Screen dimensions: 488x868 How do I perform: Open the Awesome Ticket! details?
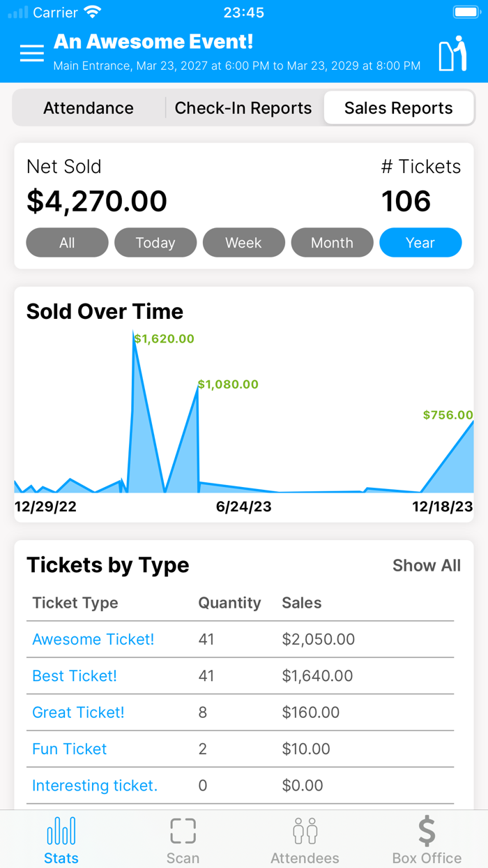coord(93,639)
